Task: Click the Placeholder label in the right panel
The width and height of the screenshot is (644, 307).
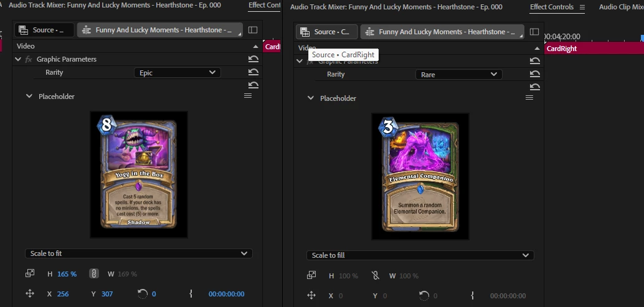Action: tap(338, 98)
